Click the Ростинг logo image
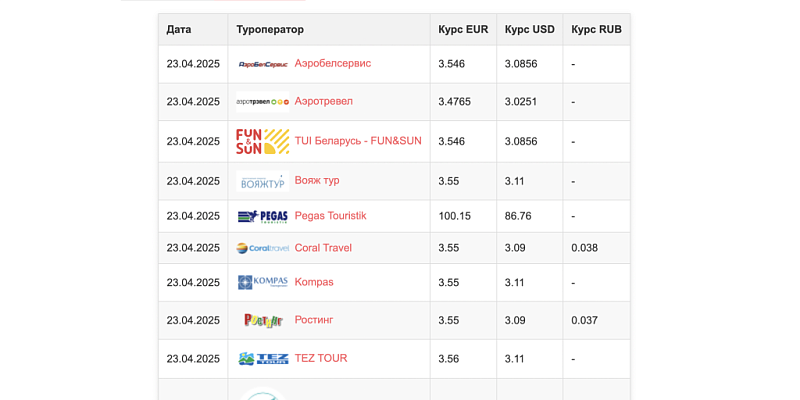 click(263, 320)
